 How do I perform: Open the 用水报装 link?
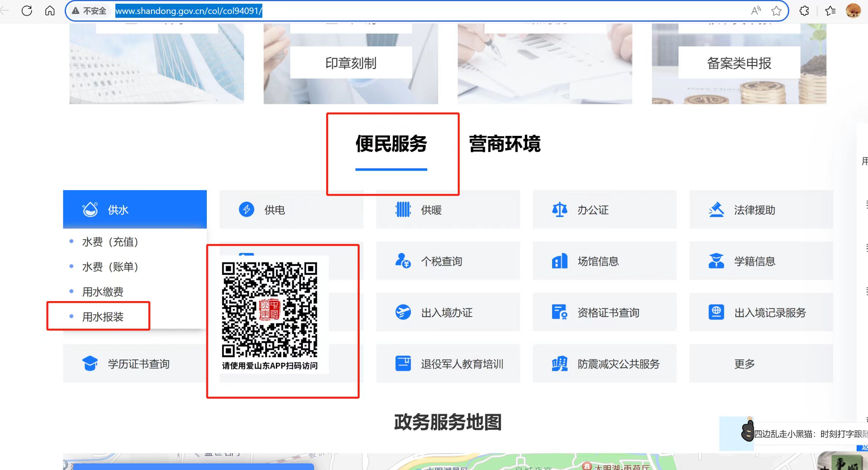(x=102, y=317)
